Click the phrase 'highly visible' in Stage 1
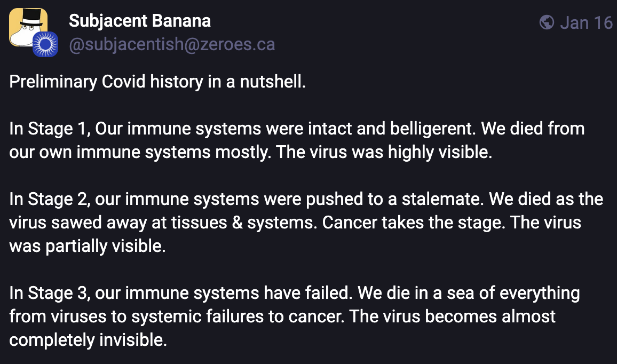Image resolution: width=617 pixels, height=364 pixels. (x=438, y=152)
